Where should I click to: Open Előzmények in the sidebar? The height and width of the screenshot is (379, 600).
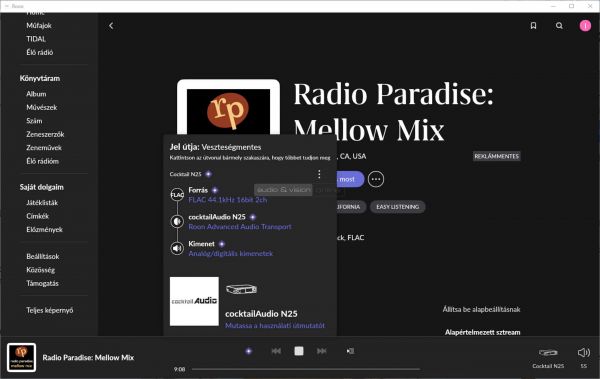tap(44, 230)
